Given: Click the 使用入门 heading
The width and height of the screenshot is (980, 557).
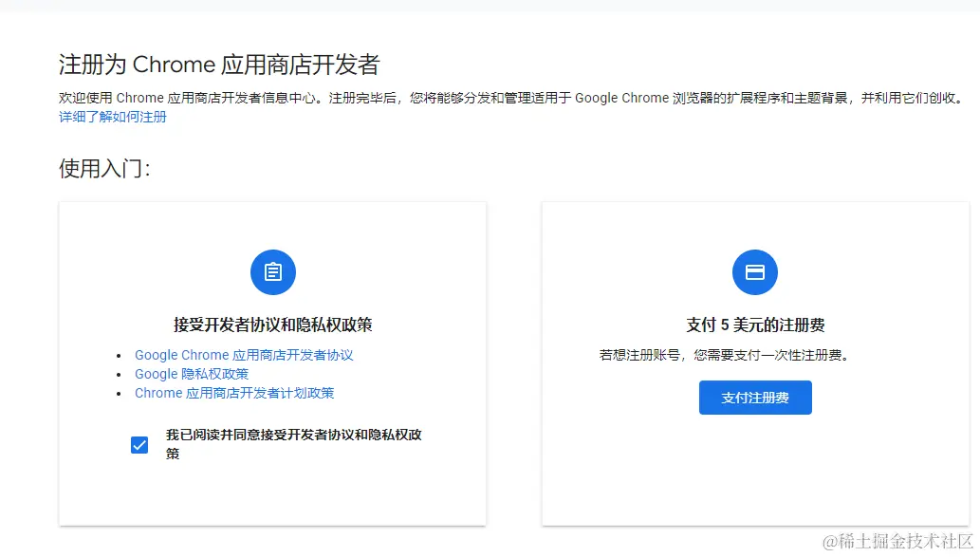Looking at the screenshot, I should tap(104, 168).
